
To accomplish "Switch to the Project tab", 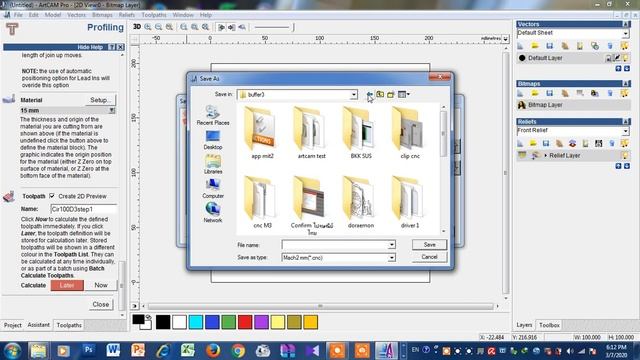I will (12, 325).
